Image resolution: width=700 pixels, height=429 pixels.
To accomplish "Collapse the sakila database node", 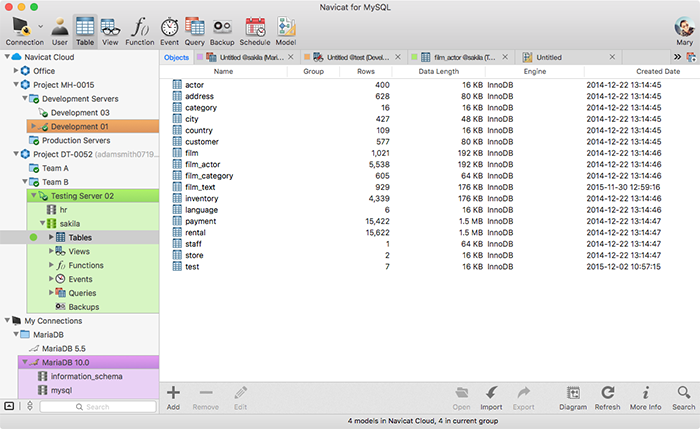I will [x=42, y=223].
